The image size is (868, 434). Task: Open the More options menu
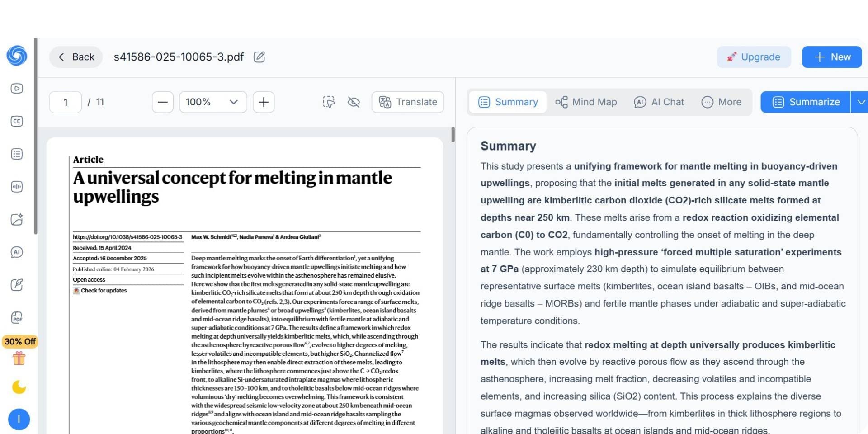click(x=722, y=102)
